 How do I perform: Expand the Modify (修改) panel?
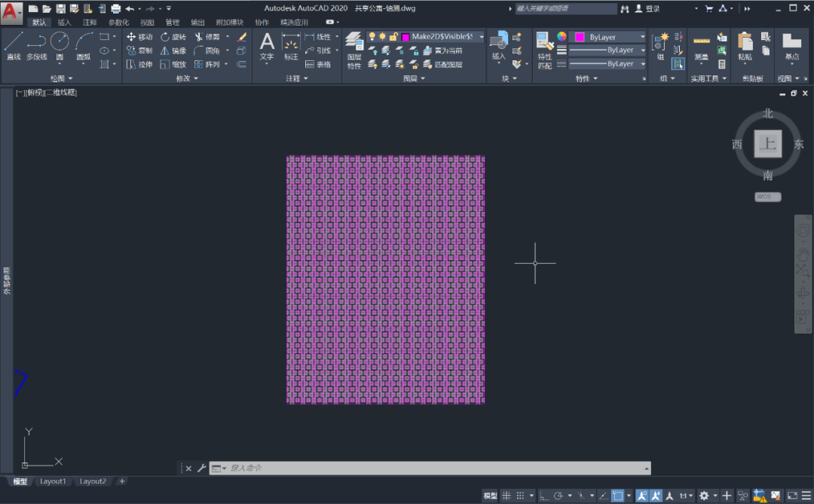[187, 78]
